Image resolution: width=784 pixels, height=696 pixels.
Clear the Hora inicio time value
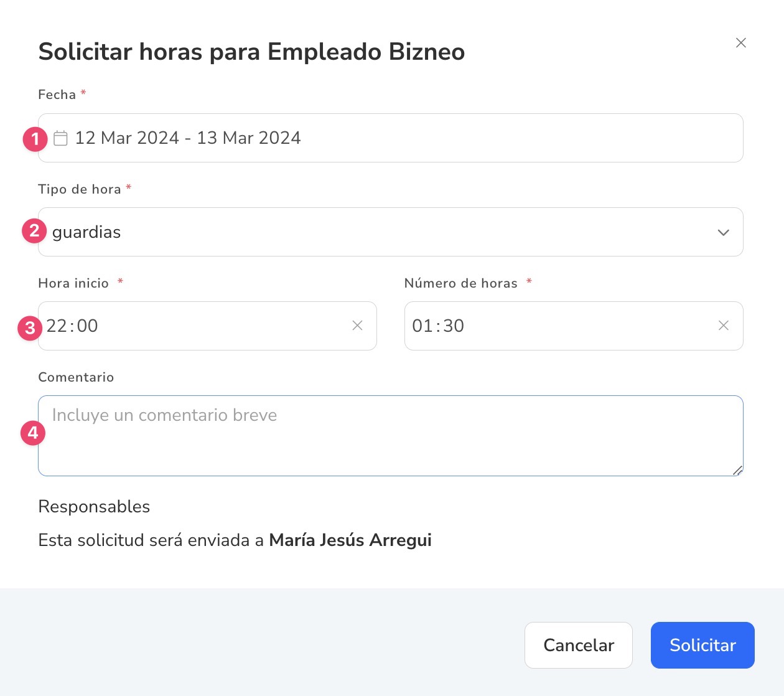coord(357,326)
